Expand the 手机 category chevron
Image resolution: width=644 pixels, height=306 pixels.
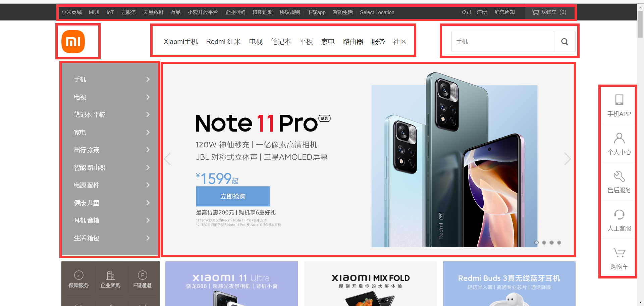148,79
